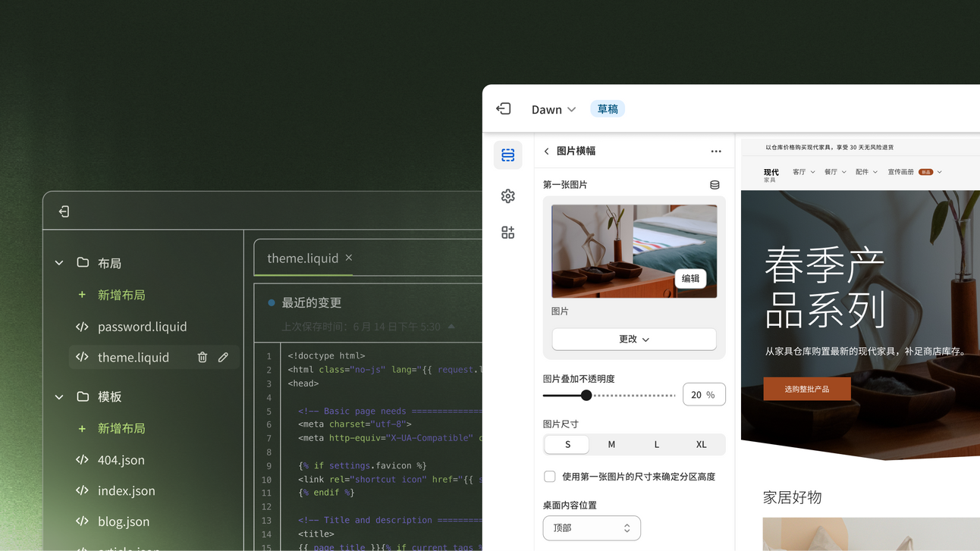Open index.json file
Image resolution: width=980 pixels, height=551 pixels.
127,491
